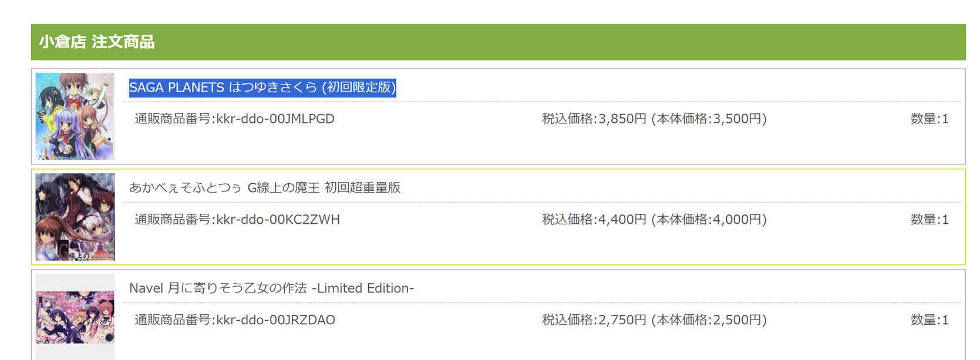The image size is (980, 360).
Task: Click 数量:1 in the はつゆきさくら row
Action: (x=930, y=119)
